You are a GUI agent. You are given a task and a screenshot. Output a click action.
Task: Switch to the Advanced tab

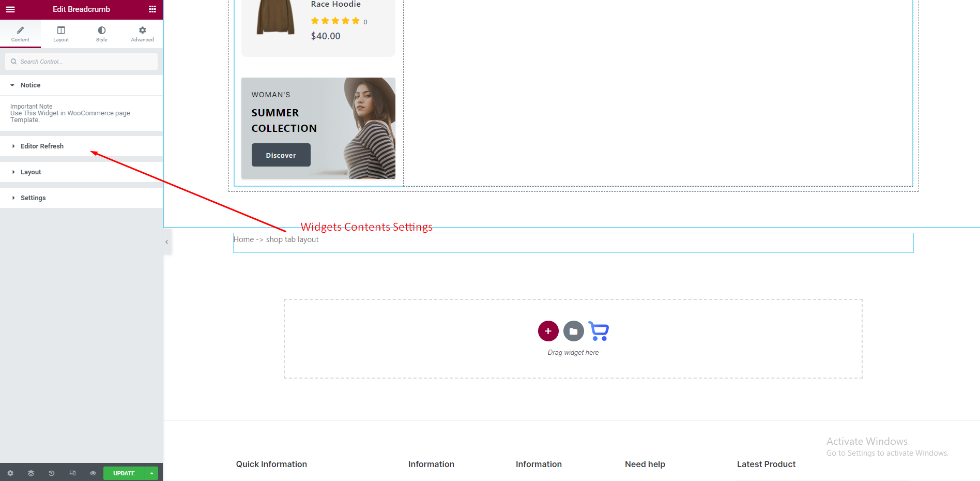click(x=142, y=34)
